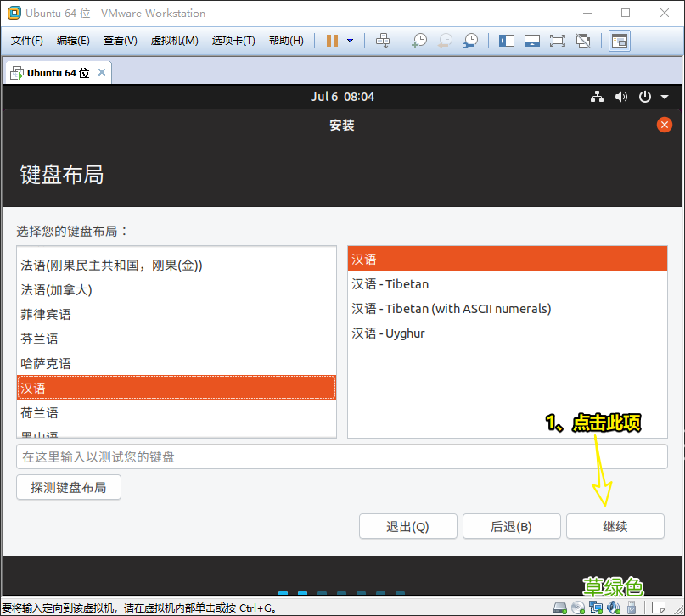Open the 选项卡(T) menu
The image size is (685, 616).
233,41
